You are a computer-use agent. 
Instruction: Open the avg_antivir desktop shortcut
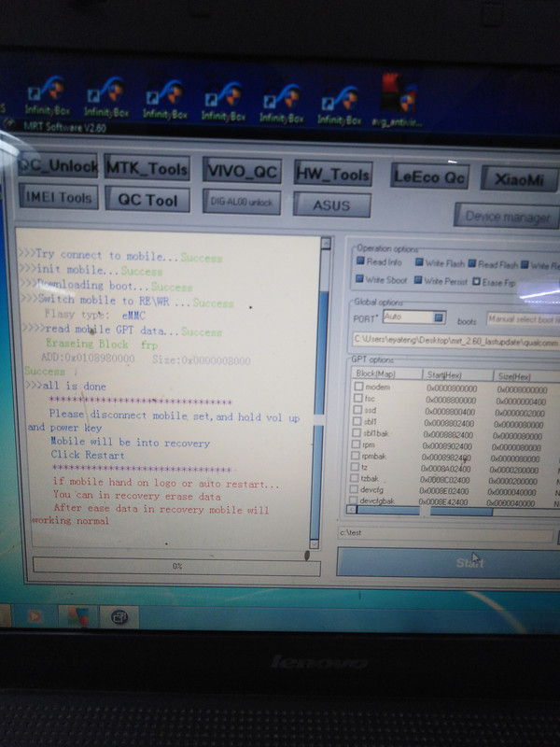[398, 101]
